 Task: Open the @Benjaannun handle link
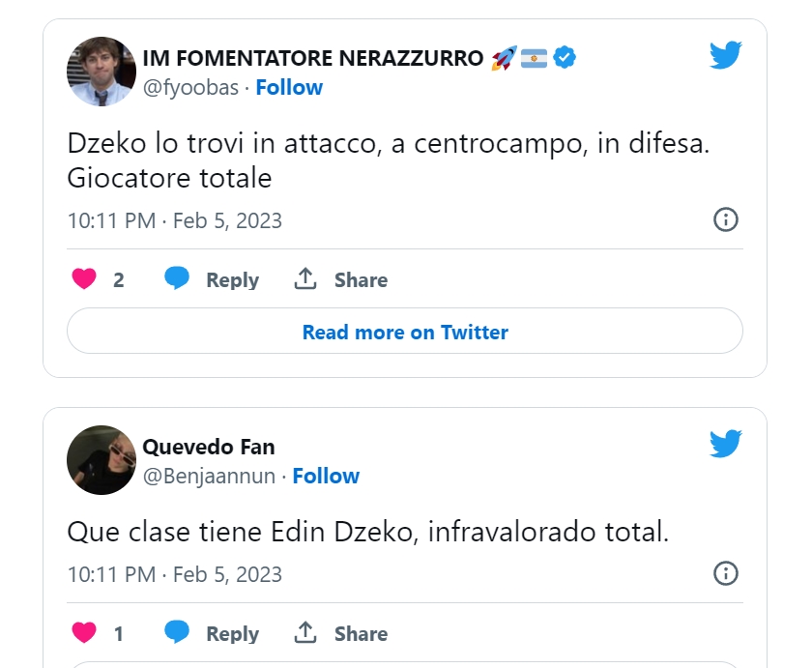coord(209,476)
